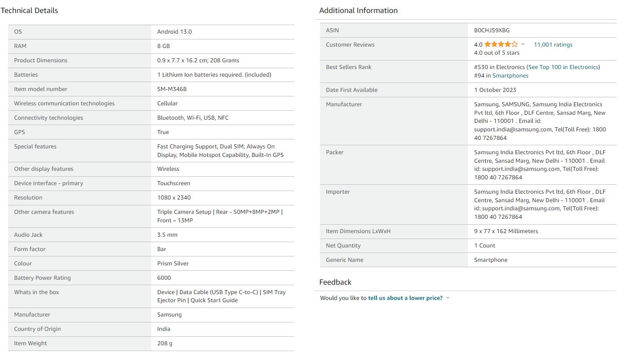
Task: Click the '1 Count' net quantity value
Action: click(x=485, y=246)
